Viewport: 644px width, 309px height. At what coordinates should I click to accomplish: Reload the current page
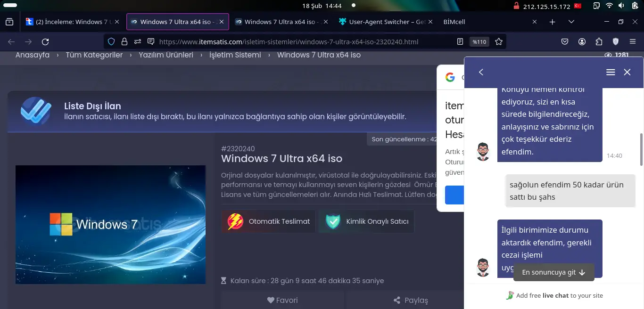(x=45, y=41)
